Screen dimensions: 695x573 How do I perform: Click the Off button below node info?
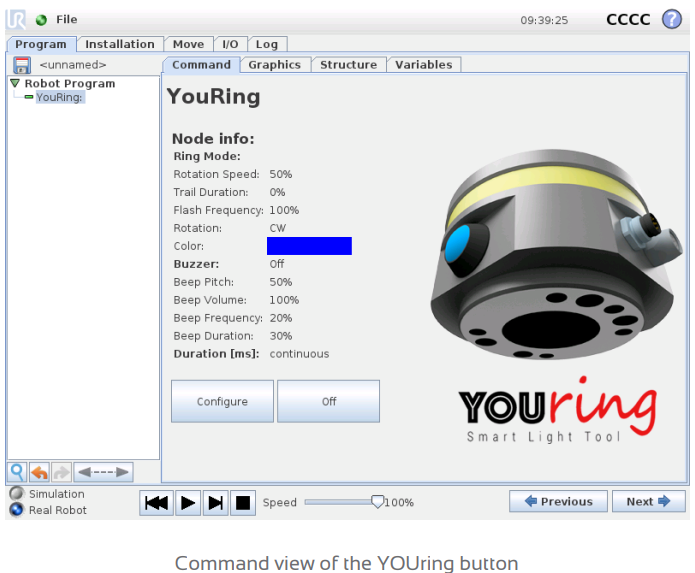[328, 401]
